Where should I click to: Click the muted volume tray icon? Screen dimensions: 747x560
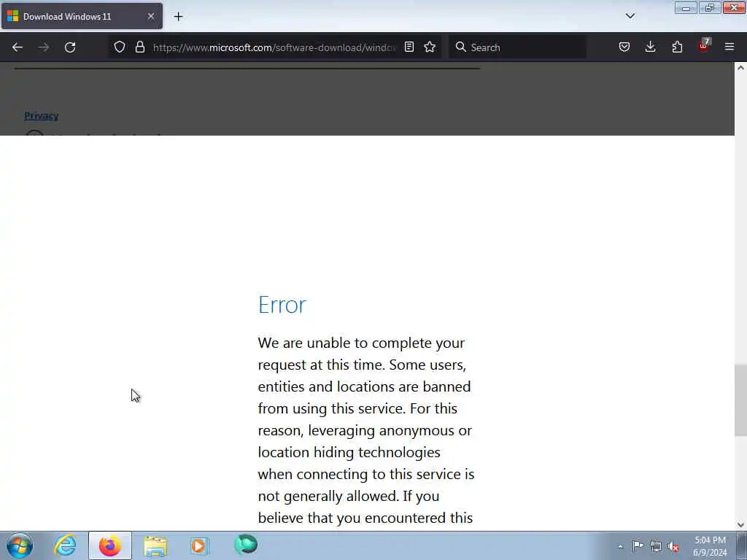tap(673, 547)
